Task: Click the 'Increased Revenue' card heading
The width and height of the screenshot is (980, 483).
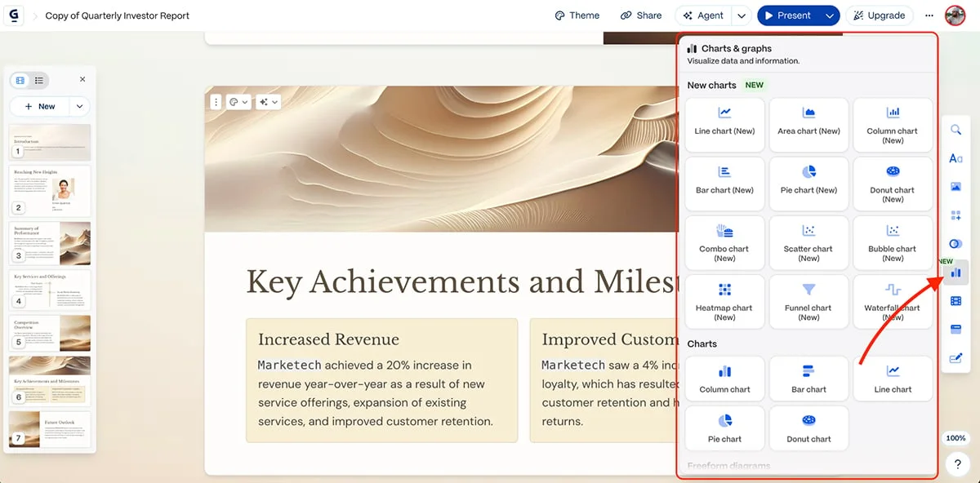Action: [x=328, y=339]
